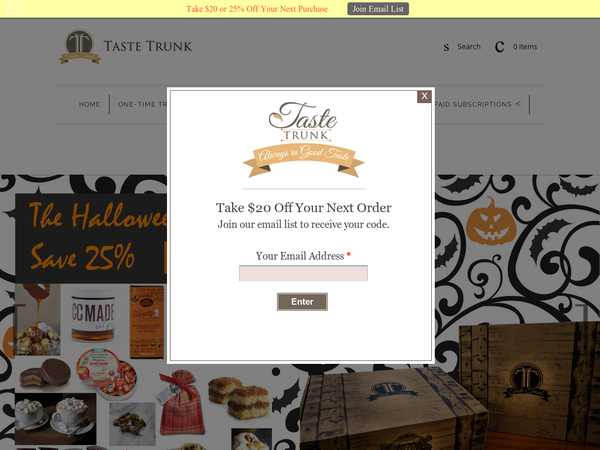Viewport: 600px width, 450px height.
Task: Close the email signup popup
Action: click(x=424, y=96)
